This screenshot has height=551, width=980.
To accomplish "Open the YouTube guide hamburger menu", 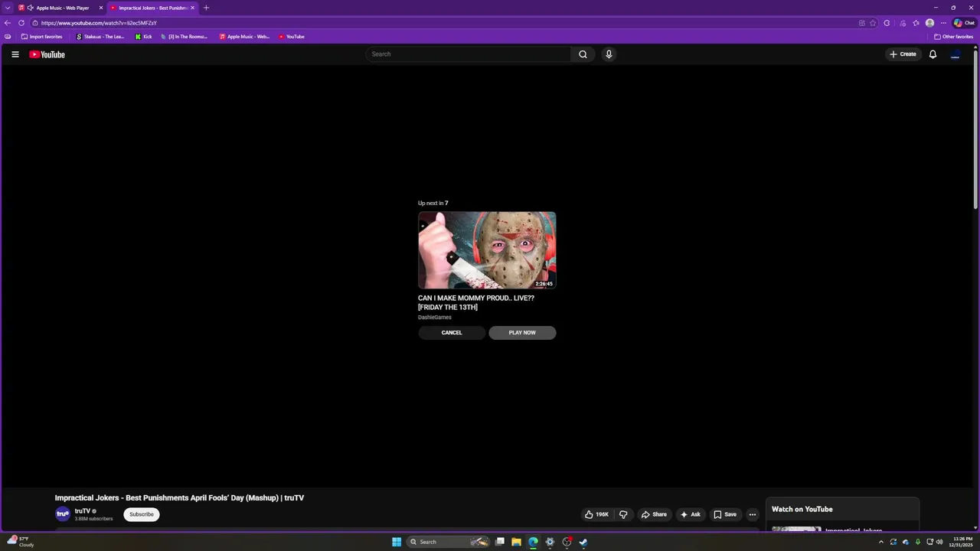I will pyautogui.click(x=15, y=54).
